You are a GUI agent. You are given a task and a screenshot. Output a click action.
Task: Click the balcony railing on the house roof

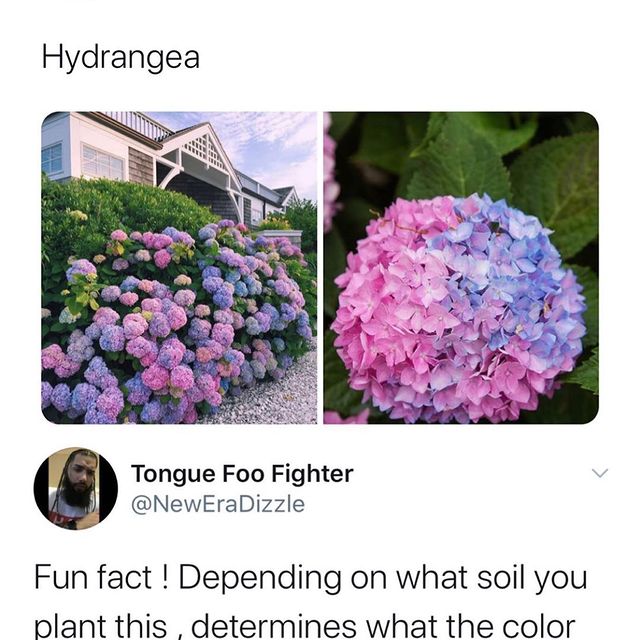(139, 124)
